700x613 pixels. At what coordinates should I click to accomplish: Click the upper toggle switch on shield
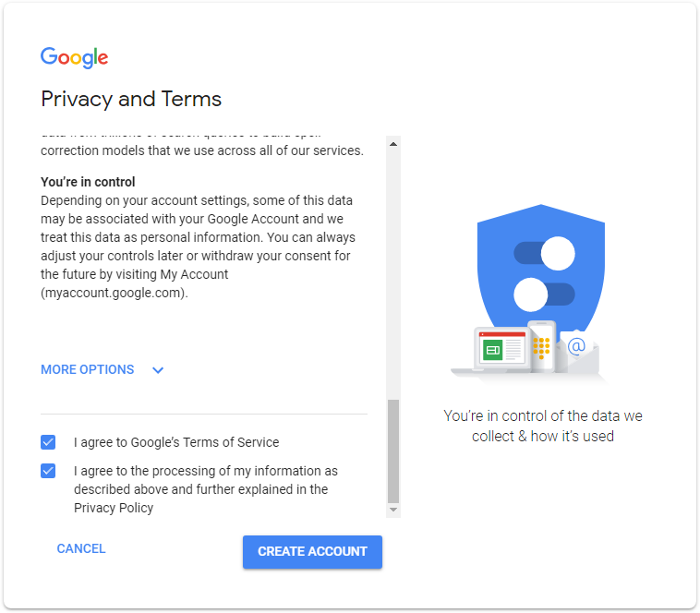544,253
